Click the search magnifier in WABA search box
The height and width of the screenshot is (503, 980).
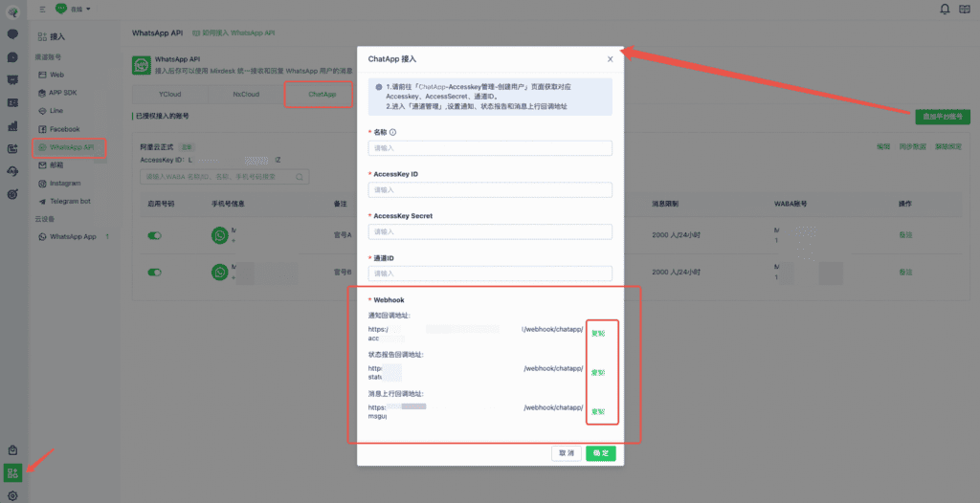tap(300, 178)
